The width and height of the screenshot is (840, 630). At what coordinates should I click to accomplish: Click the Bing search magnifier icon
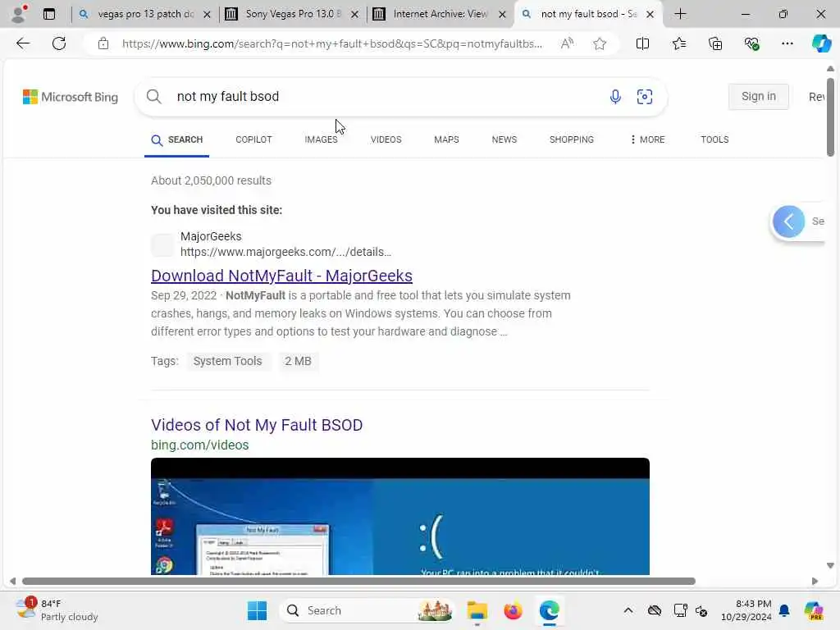coord(153,97)
